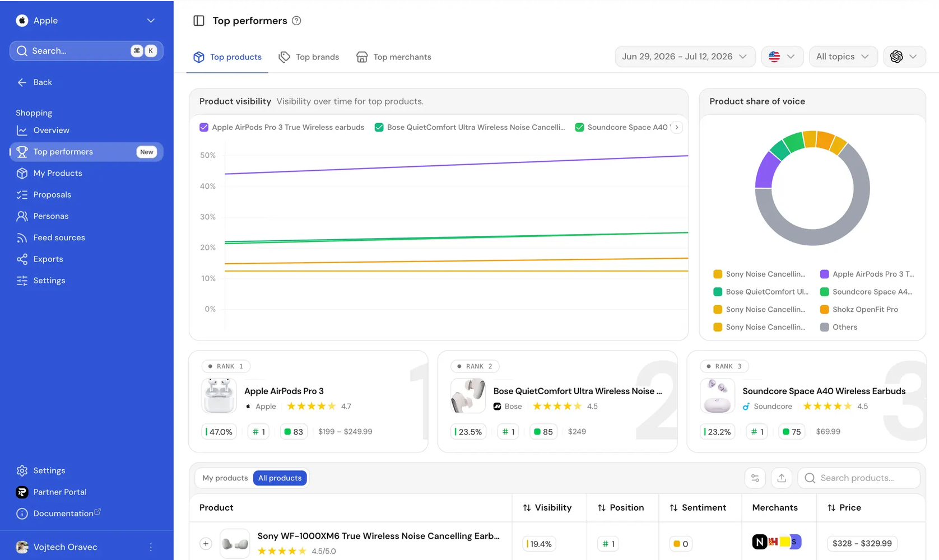
Task: Focus the sidebar Search field
Action: 86,51
